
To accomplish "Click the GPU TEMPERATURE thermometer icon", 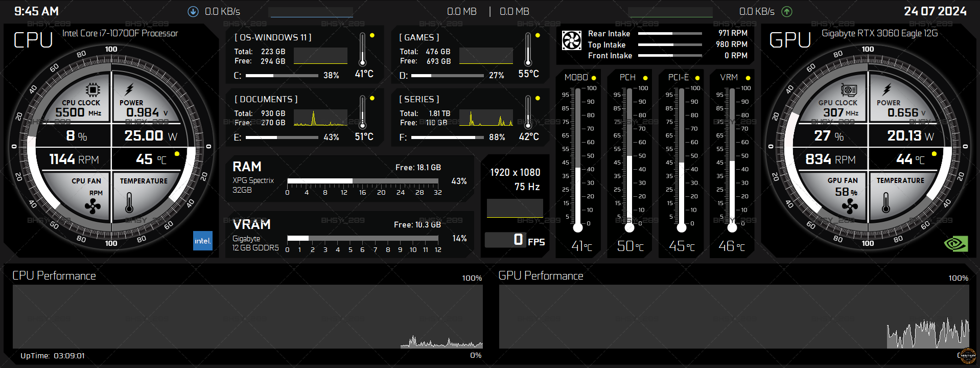I will [886, 202].
